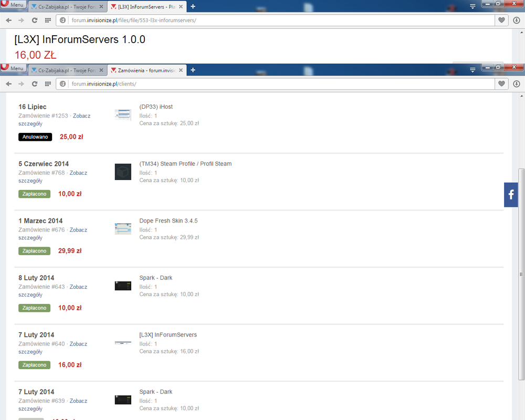Switch to the [L3X] InForumServers tab
525x420 pixels.
tap(144, 6)
